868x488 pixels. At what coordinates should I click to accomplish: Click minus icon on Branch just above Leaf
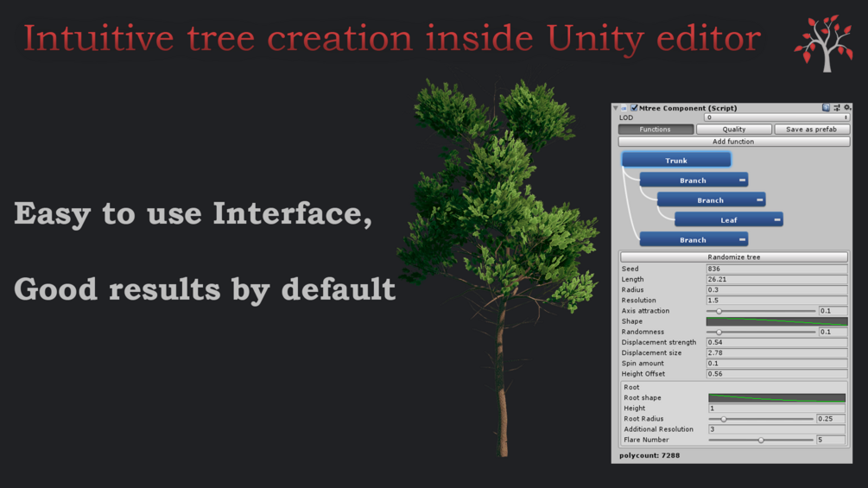click(759, 200)
